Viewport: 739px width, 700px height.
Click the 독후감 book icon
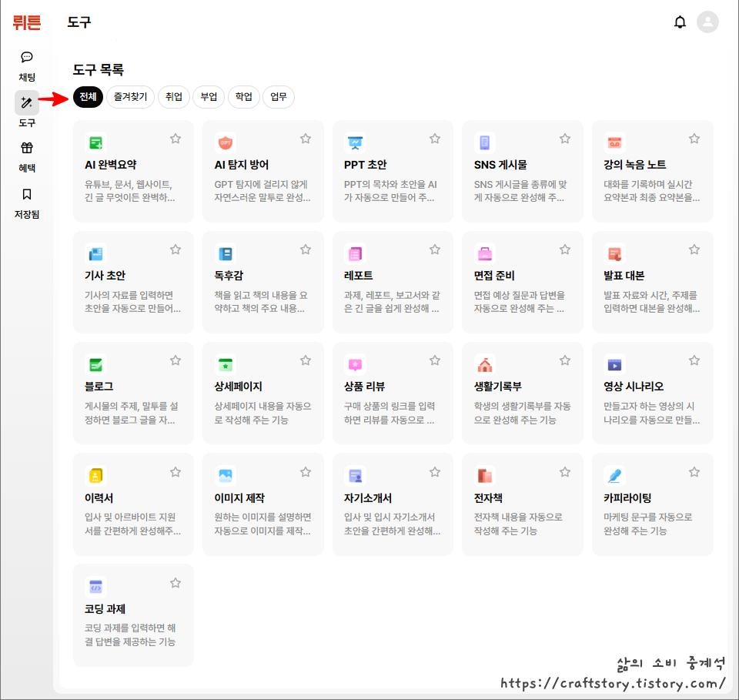point(226,253)
